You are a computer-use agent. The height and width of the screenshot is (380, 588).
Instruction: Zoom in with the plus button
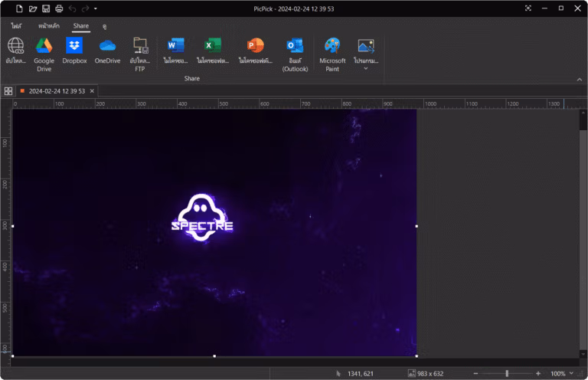[538, 373]
